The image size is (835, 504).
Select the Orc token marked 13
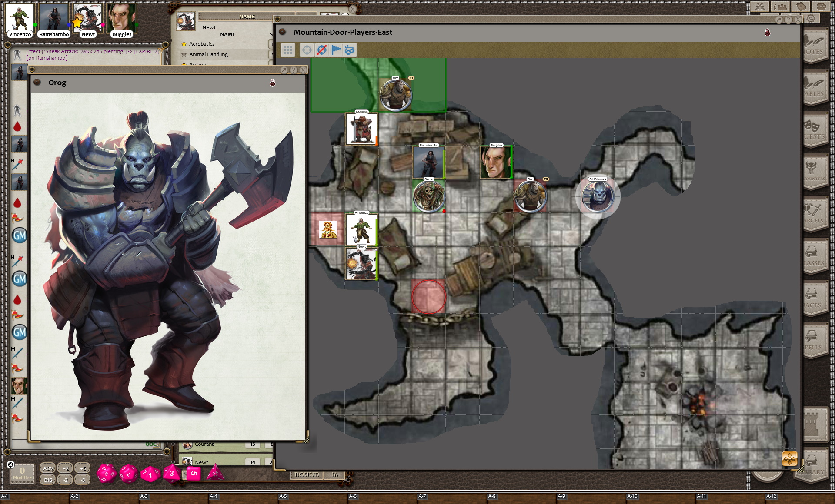pyautogui.click(x=395, y=95)
